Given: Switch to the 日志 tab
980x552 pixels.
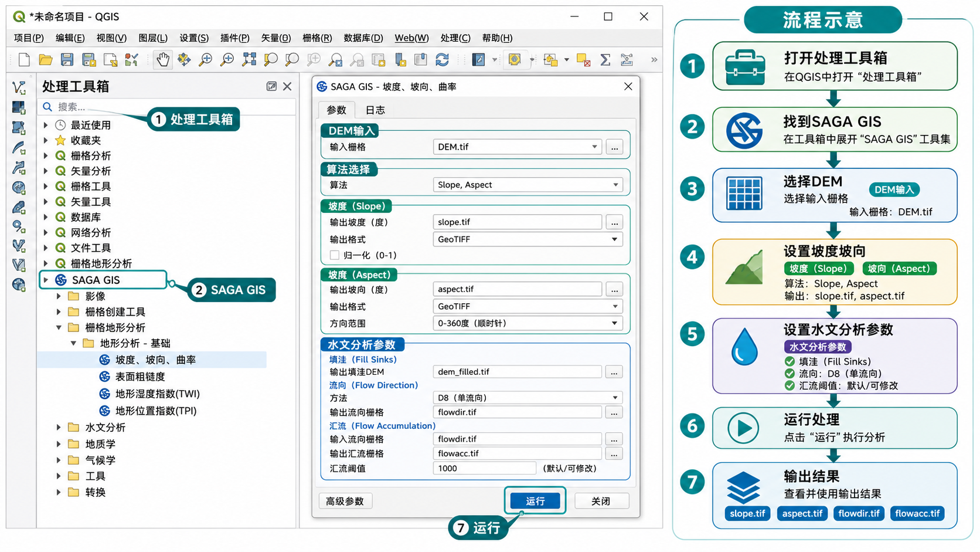Looking at the screenshot, I should point(375,110).
